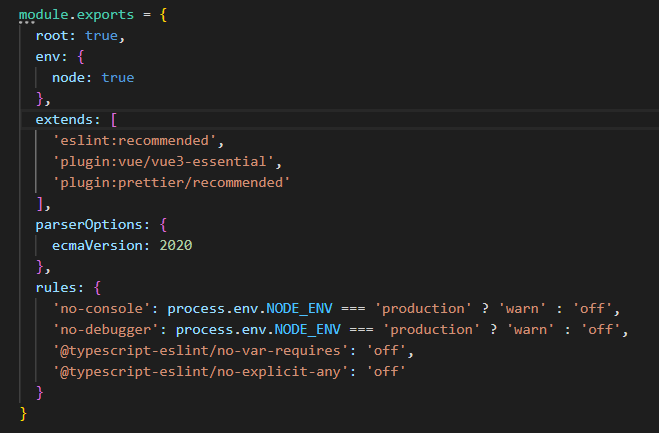
Task: Click the final closing brace of the file
Action: point(24,412)
